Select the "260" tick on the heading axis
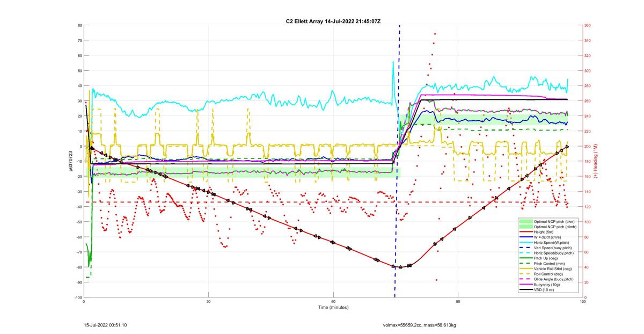The height and width of the screenshot is (334, 644). pyautogui.click(x=588, y=101)
